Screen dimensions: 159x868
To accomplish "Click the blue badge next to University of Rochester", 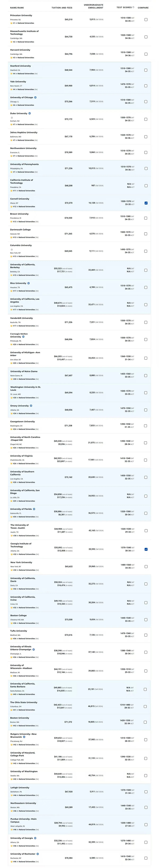I will pyautogui.click(x=38, y=854).
